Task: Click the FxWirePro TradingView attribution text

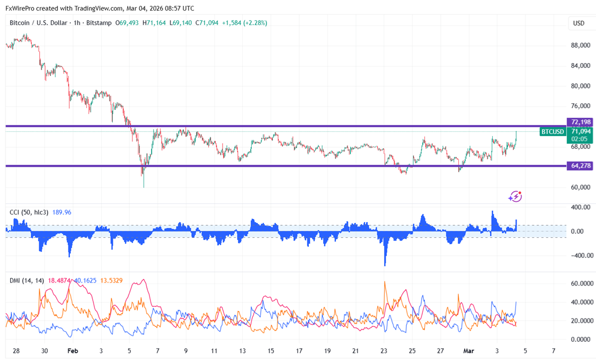Action: [100, 8]
